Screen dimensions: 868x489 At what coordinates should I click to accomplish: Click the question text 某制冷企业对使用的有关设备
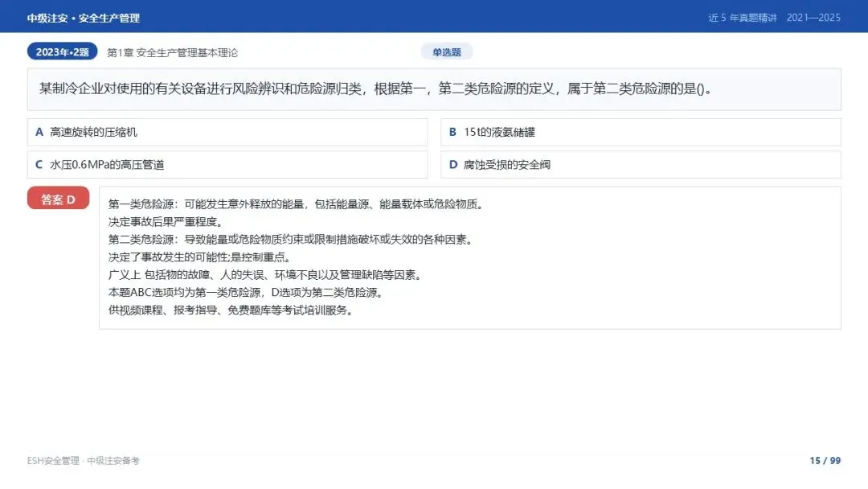375,88
